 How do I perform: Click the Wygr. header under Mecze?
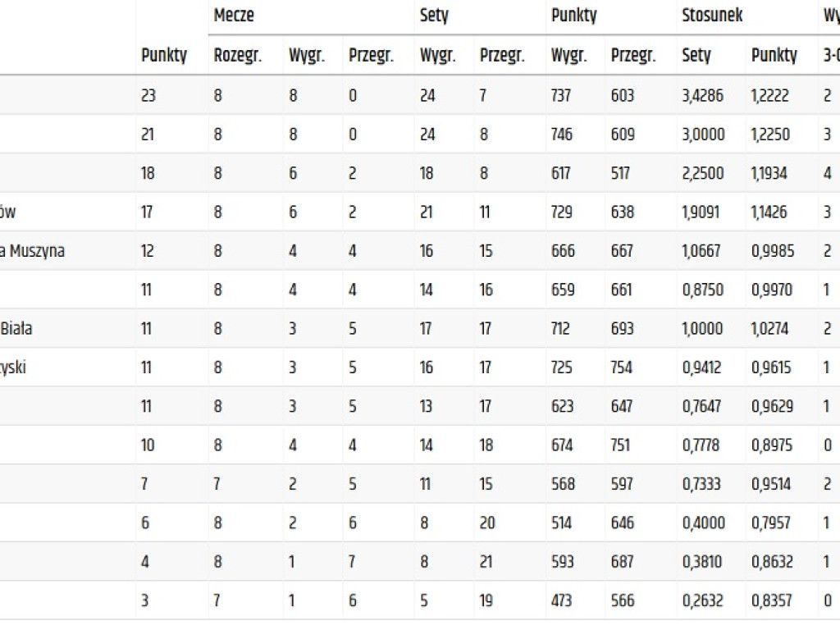coord(307,55)
